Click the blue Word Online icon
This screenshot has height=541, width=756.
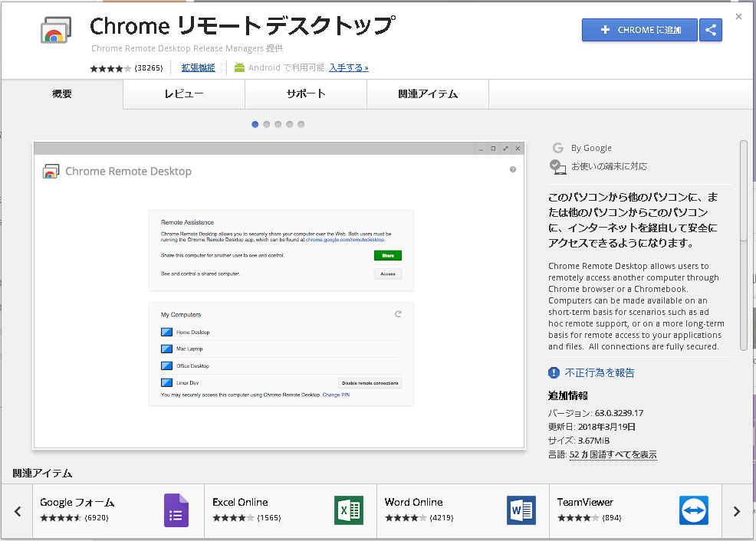pos(521,510)
